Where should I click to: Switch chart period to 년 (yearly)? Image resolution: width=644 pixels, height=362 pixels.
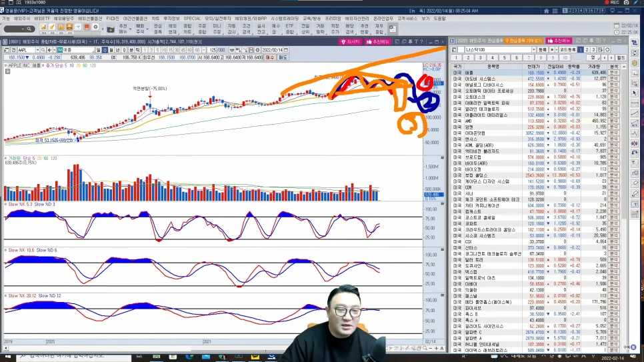pyautogui.click(x=118, y=50)
